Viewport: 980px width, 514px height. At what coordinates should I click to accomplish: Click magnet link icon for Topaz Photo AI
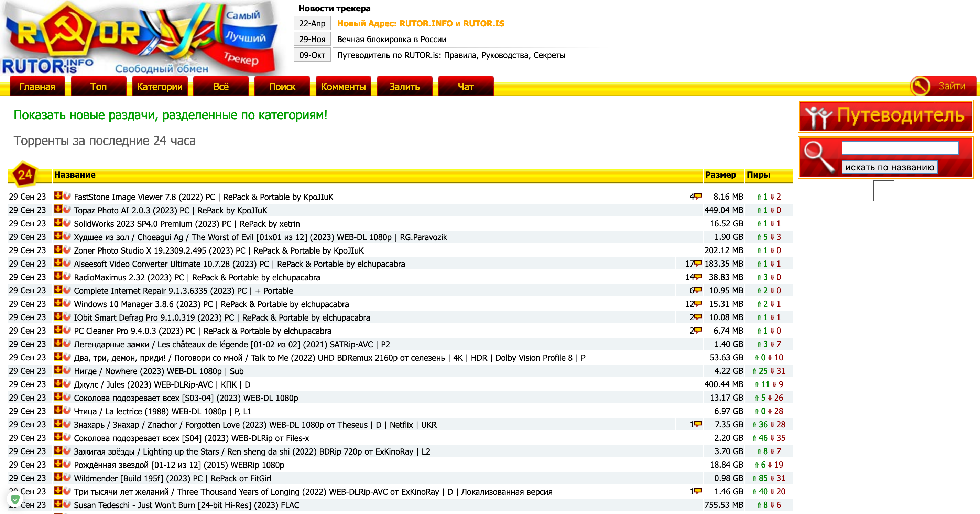point(67,210)
